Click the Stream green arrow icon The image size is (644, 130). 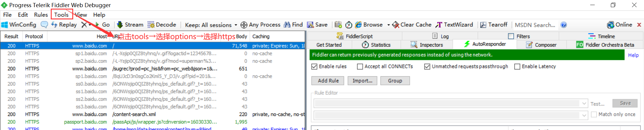[x=120, y=25]
